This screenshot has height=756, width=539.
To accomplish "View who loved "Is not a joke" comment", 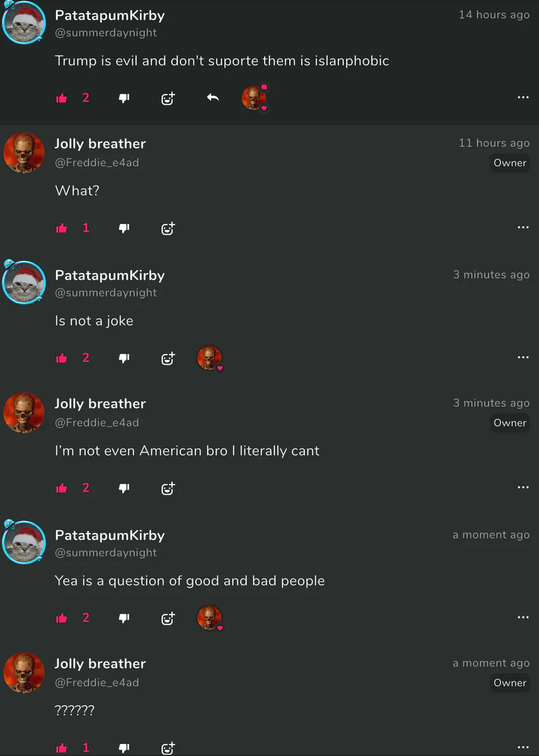I will 210,358.
